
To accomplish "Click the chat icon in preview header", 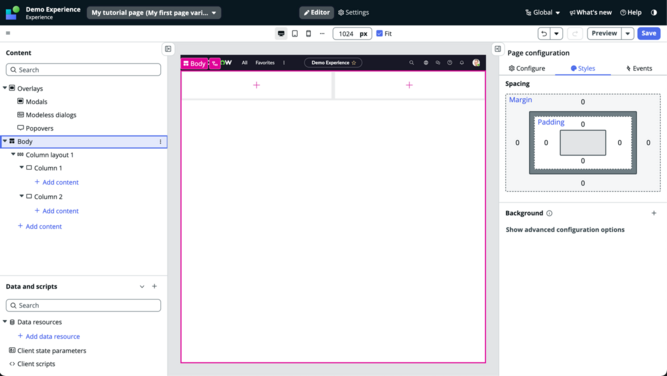I will pos(437,63).
